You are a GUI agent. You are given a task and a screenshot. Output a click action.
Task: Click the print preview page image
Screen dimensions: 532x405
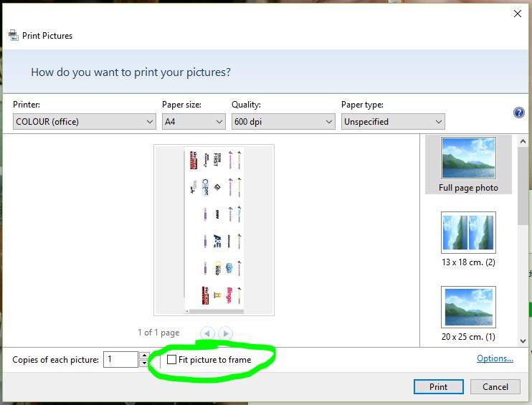(x=214, y=230)
